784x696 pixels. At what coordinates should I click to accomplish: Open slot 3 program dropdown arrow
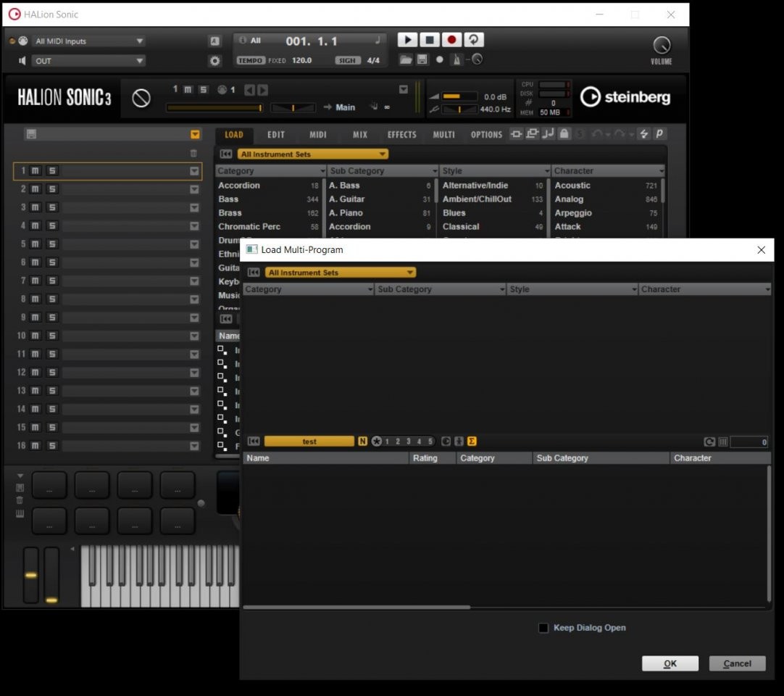pyautogui.click(x=194, y=207)
